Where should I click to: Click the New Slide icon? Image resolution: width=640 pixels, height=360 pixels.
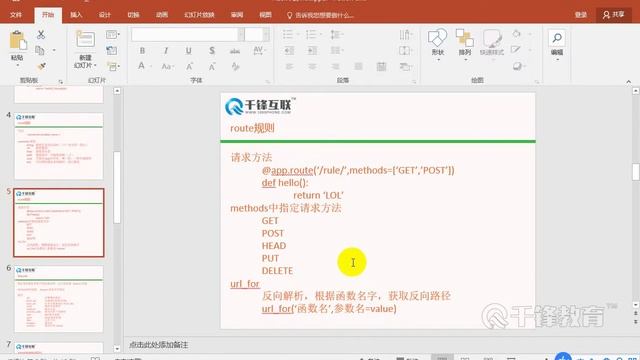coord(85,39)
